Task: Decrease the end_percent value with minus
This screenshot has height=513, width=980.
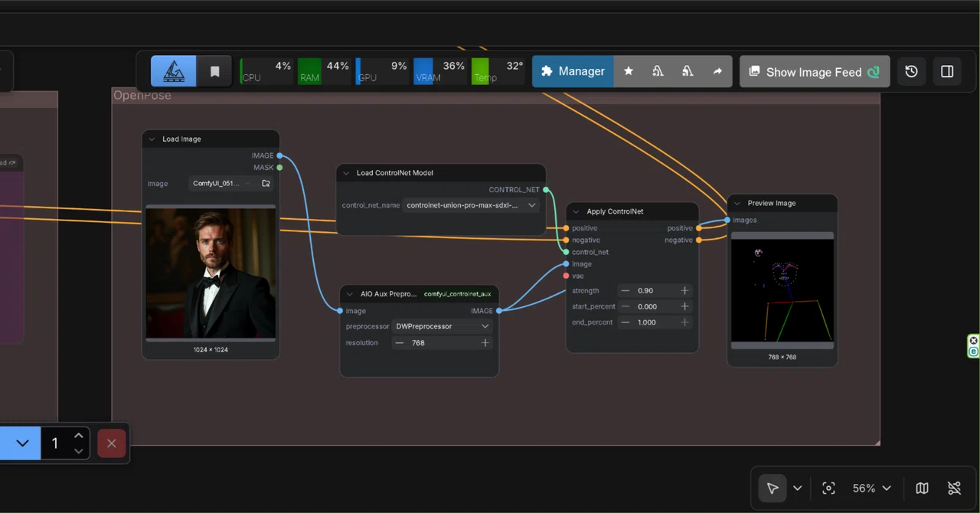Action: point(626,322)
